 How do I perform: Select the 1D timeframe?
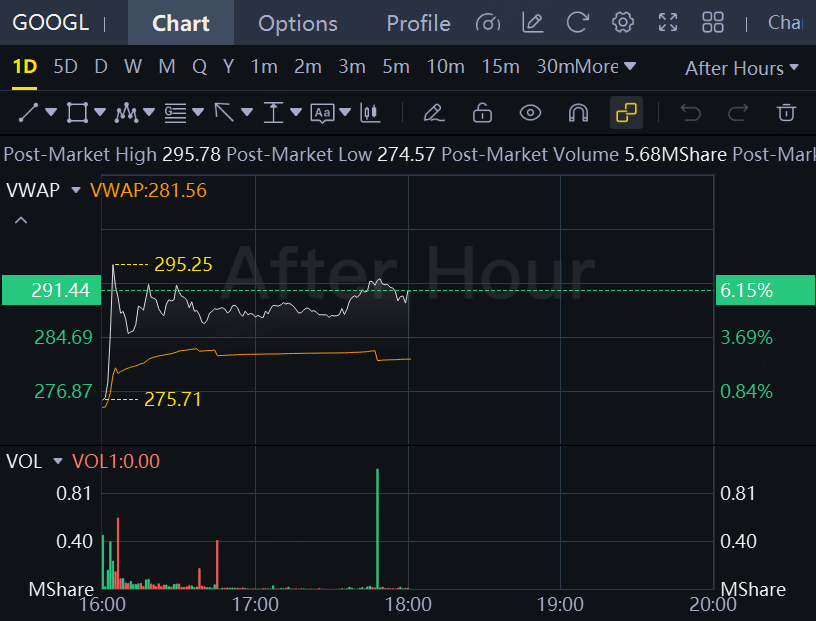click(x=24, y=67)
